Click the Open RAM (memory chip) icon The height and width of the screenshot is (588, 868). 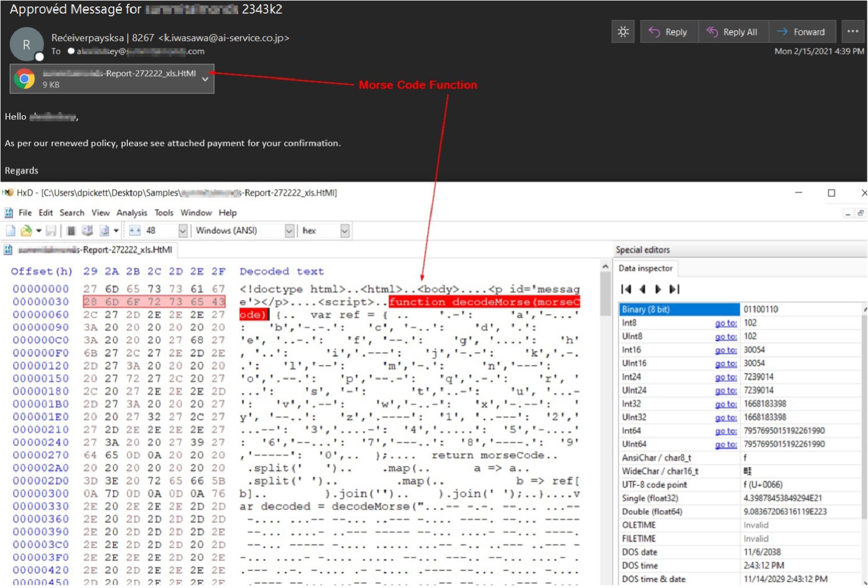pos(71,231)
